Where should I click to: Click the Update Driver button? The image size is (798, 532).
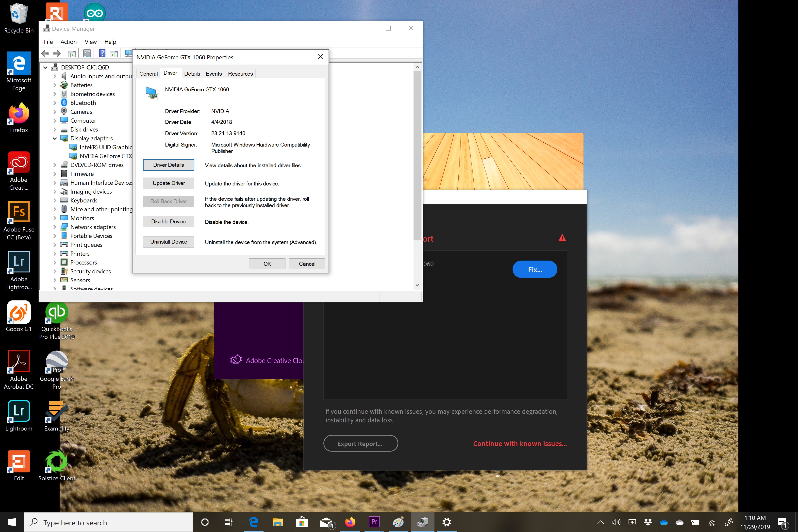[x=169, y=183]
